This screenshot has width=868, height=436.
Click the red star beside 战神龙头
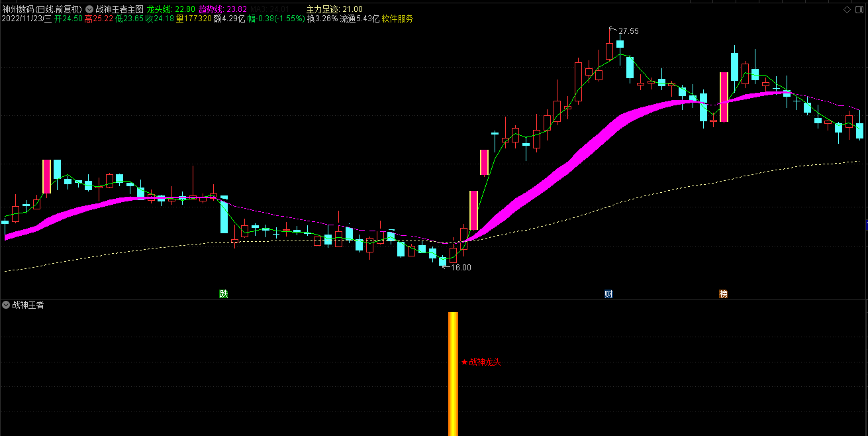464,362
